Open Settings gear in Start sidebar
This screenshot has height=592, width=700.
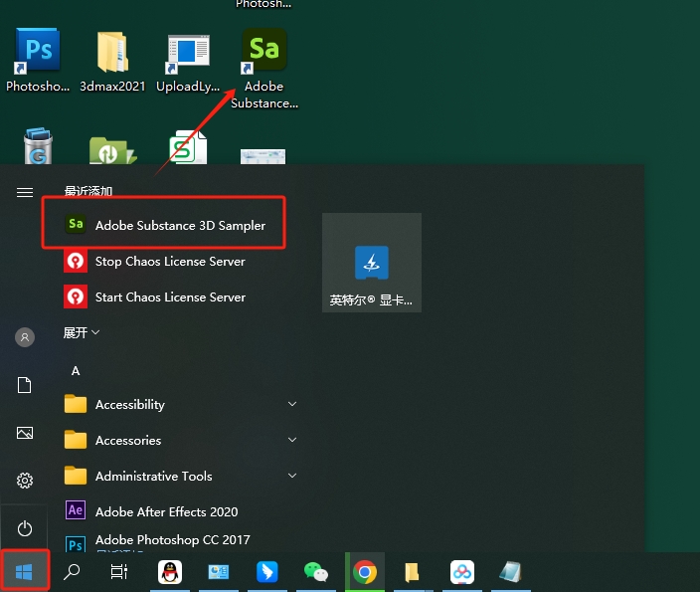point(25,481)
